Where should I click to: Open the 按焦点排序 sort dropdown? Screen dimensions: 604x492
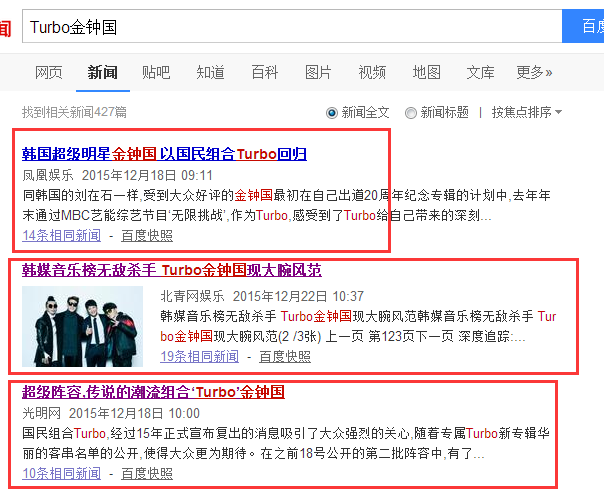pyautogui.click(x=527, y=113)
